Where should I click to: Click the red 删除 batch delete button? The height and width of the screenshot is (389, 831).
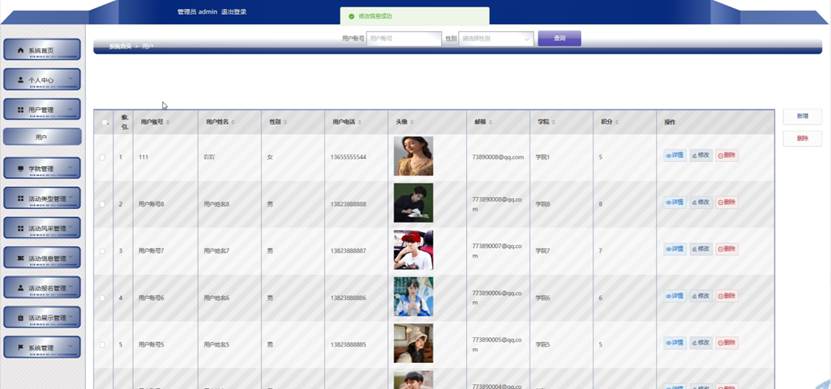point(802,138)
